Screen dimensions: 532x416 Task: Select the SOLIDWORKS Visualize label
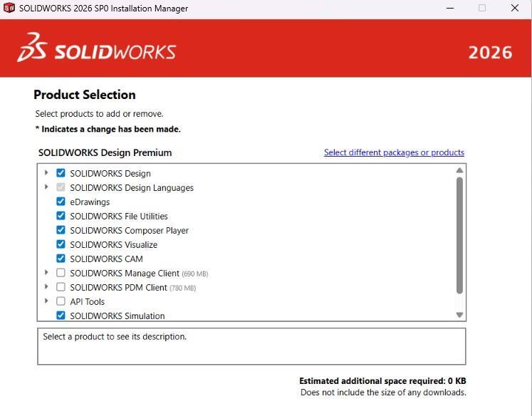(114, 245)
